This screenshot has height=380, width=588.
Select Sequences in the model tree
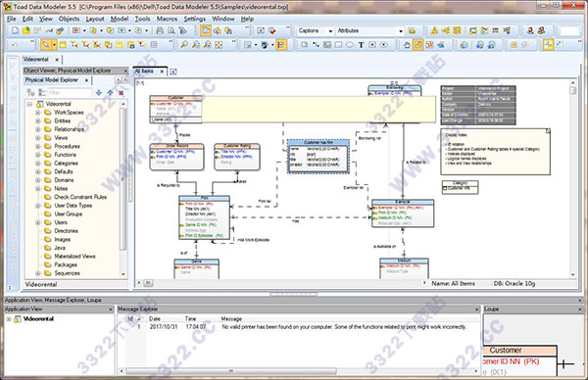coord(67,273)
